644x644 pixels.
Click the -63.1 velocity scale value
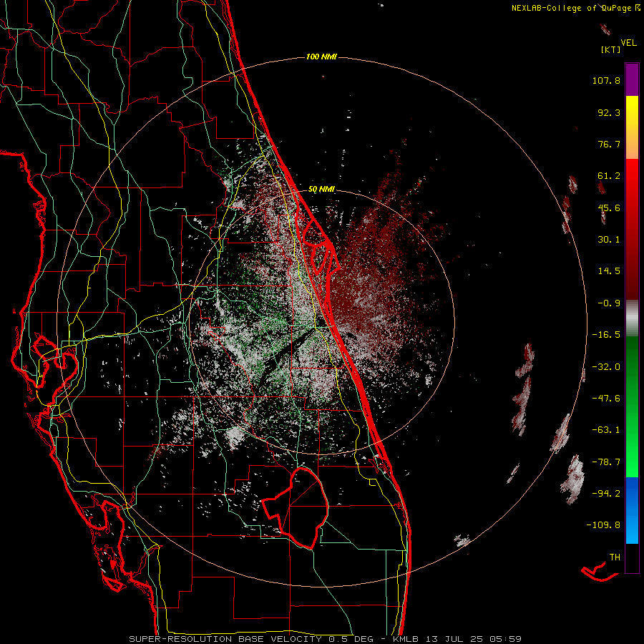point(606,430)
